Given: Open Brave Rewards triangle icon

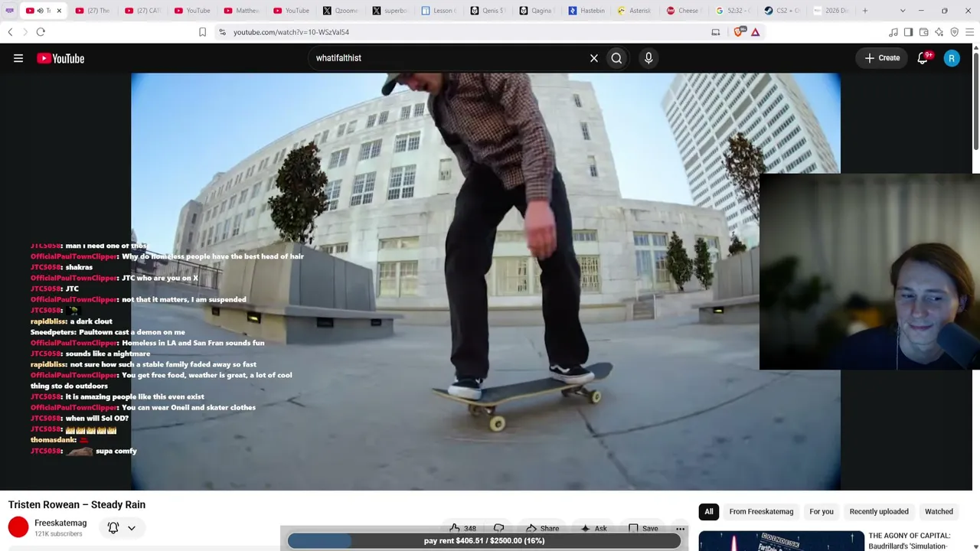Looking at the screenshot, I should coord(756,32).
